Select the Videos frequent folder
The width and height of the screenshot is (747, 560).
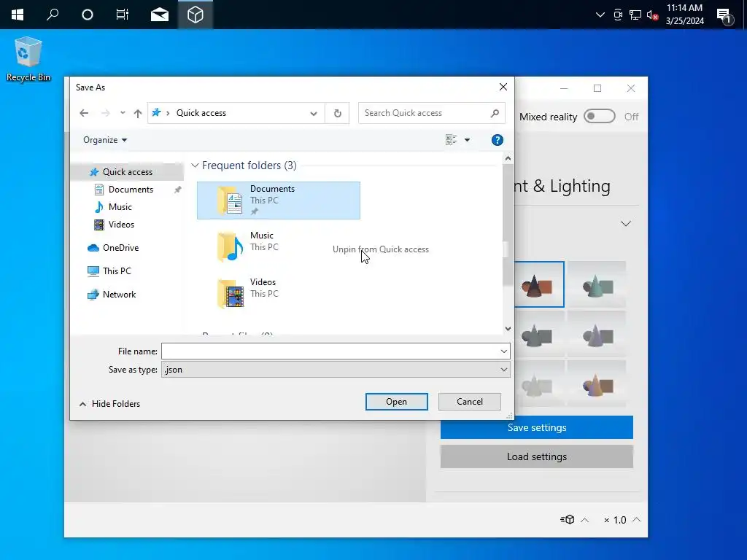278,293
